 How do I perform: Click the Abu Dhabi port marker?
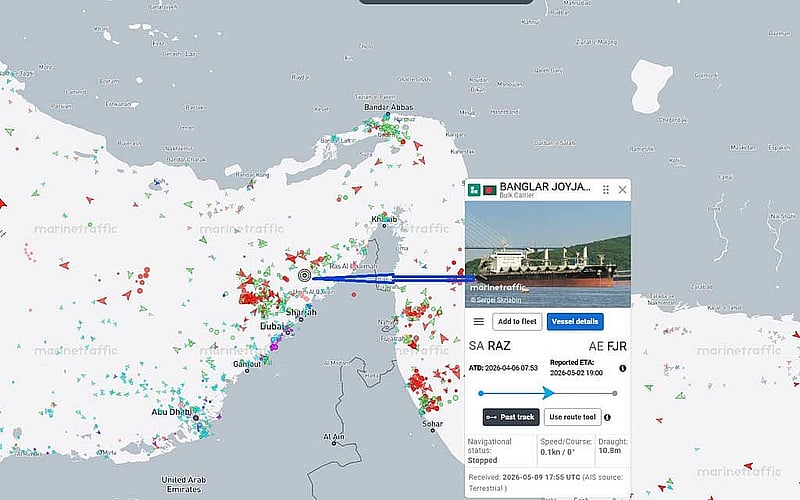click(195, 418)
